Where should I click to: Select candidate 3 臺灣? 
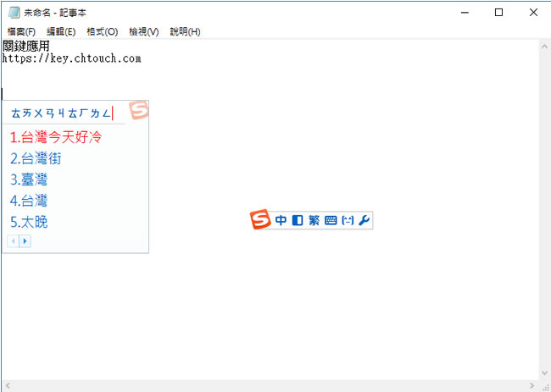29,179
